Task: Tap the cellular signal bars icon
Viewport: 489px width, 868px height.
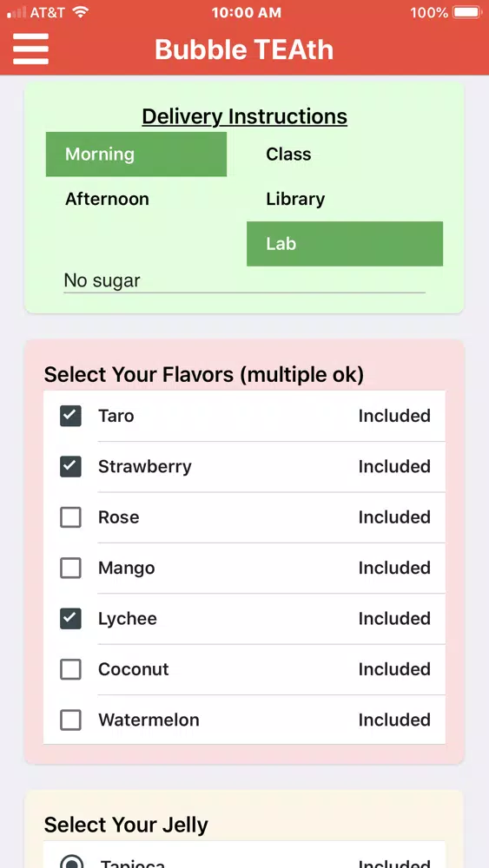Action: point(17,13)
